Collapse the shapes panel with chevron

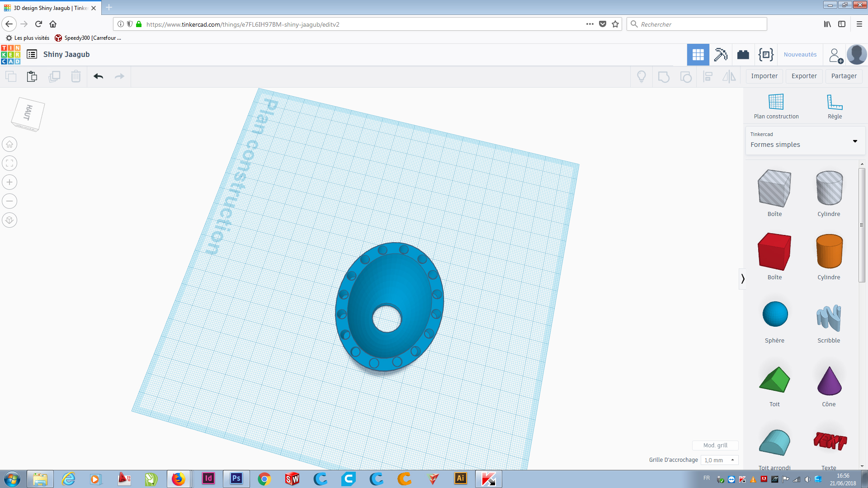[742, 279]
